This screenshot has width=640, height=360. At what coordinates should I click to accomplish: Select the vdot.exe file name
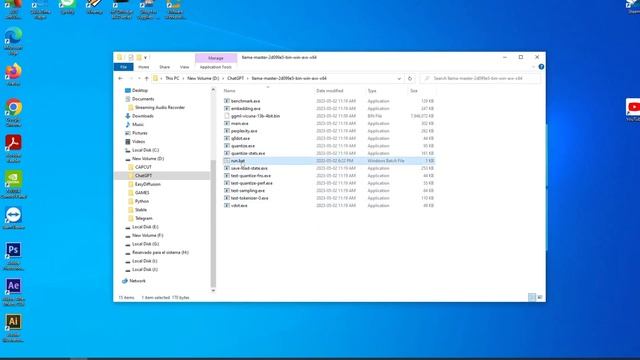click(x=239, y=205)
